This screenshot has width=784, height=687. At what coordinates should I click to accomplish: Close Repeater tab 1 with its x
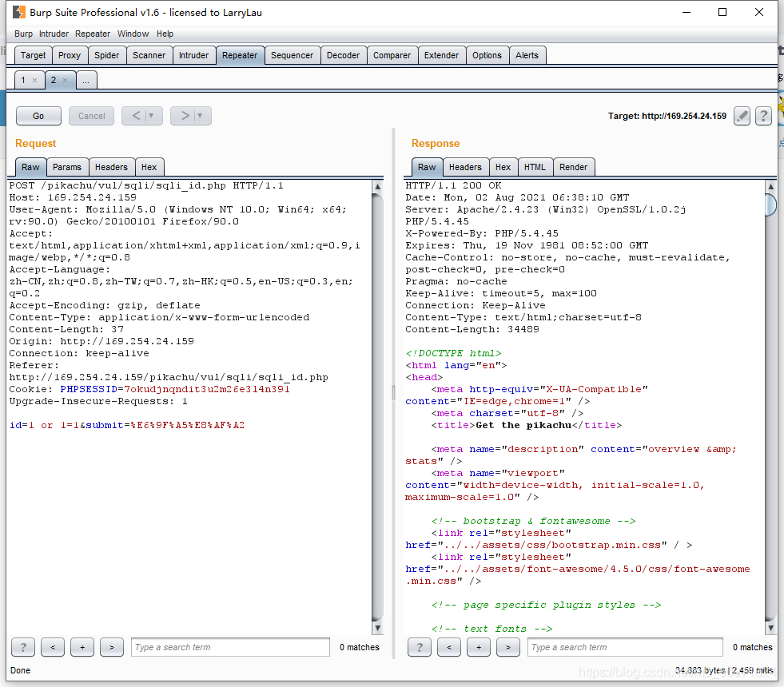pos(34,80)
